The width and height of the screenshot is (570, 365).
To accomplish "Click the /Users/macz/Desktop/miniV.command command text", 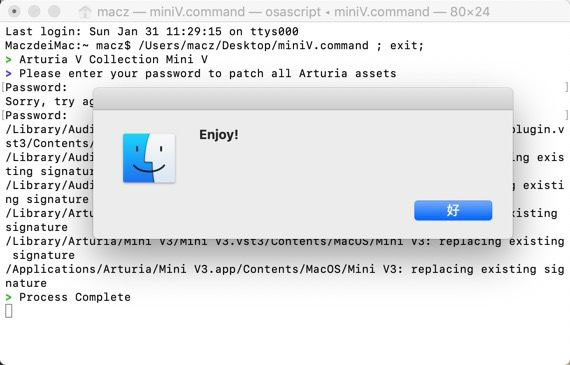I will [253, 46].
